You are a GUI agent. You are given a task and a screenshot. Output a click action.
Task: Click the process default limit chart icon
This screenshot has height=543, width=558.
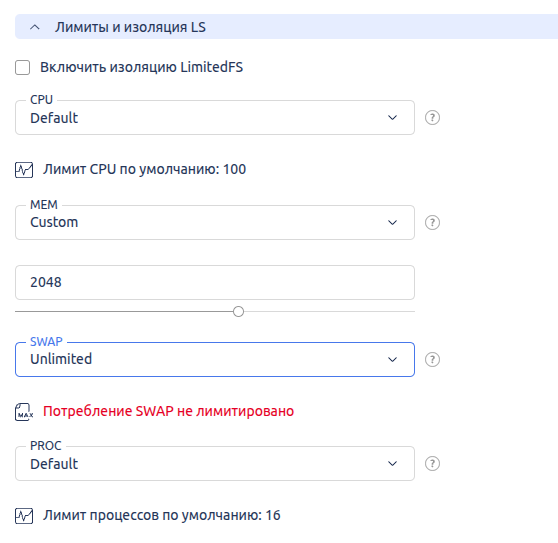coord(24,516)
